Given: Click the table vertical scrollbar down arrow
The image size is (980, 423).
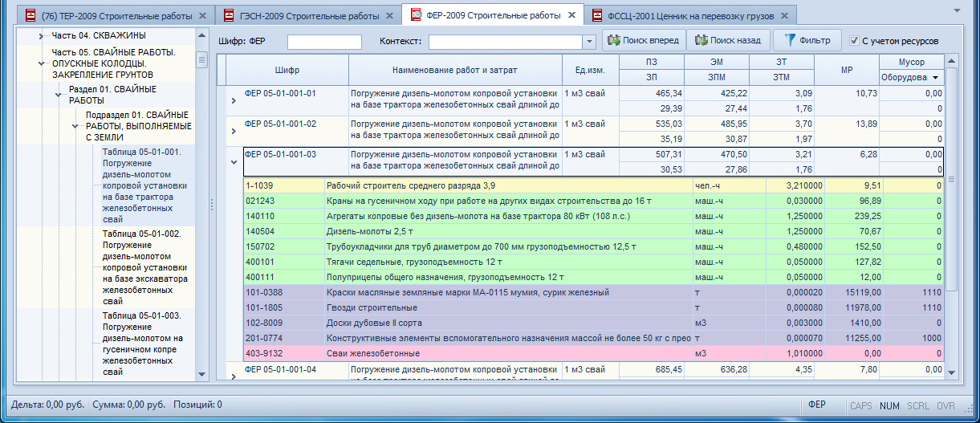Looking at the screenshot, I should tap(952, 372).
